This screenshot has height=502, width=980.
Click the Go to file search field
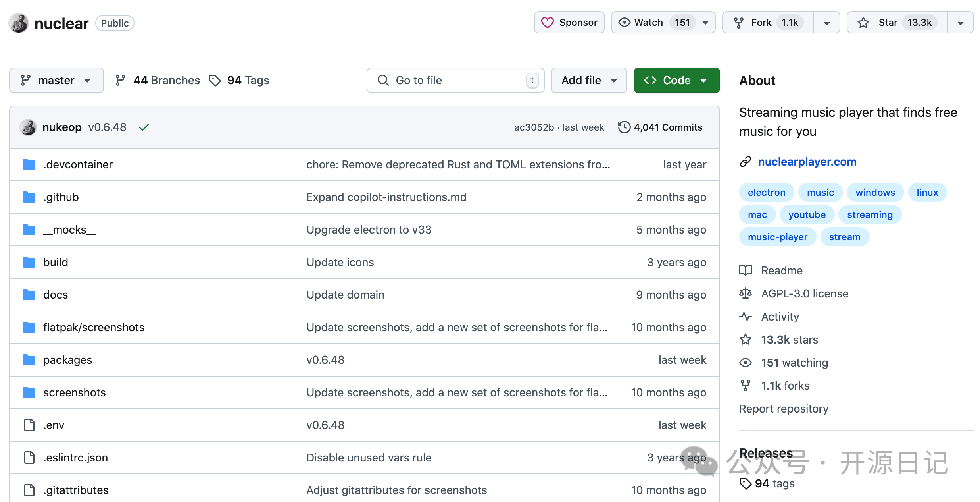456,81
